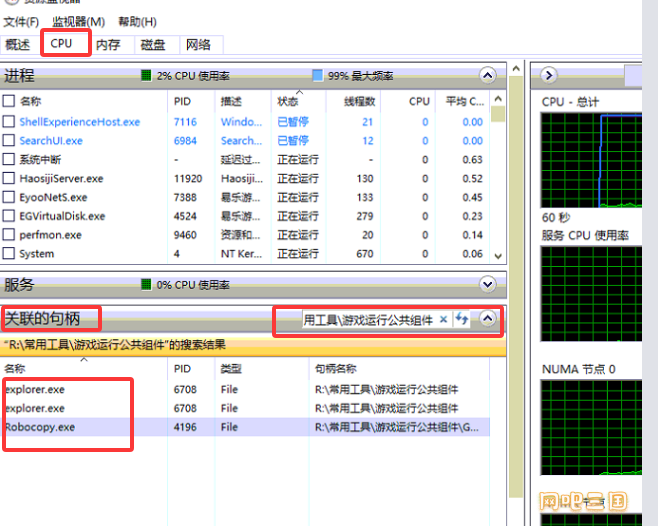658x526 pixels.
Task: Check the HaosijiServer.exe checkbox
Action: pyautogui.click(x=9, y=178)
